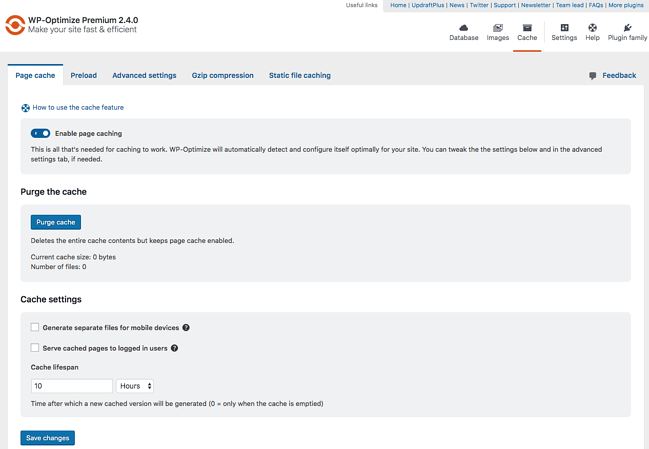Open the Gzip compression tab

coord(222,75)
